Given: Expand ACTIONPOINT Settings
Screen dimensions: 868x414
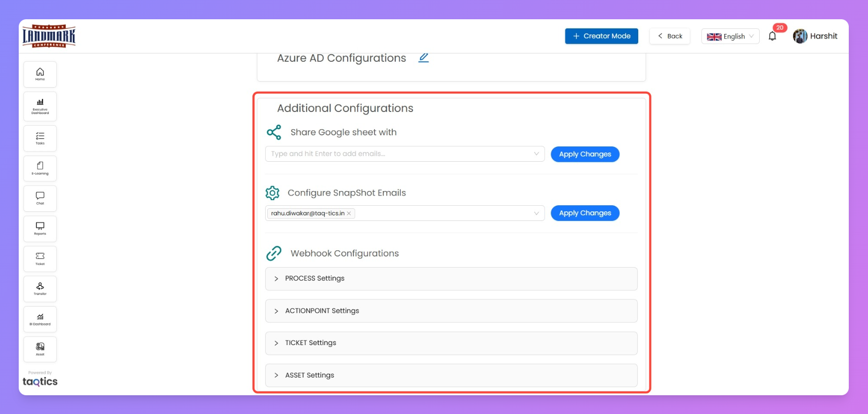Looking at the screenshot, I should coord(451,311).
